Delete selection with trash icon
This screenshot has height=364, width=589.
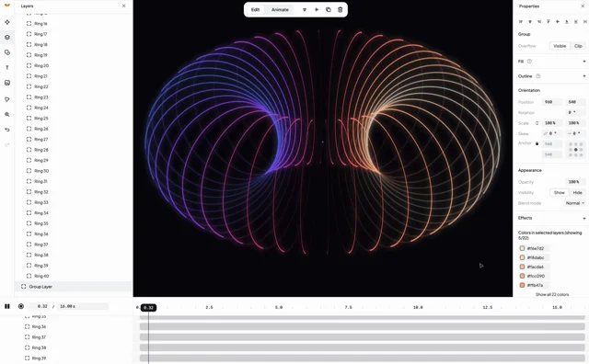(x=341, y=10)
